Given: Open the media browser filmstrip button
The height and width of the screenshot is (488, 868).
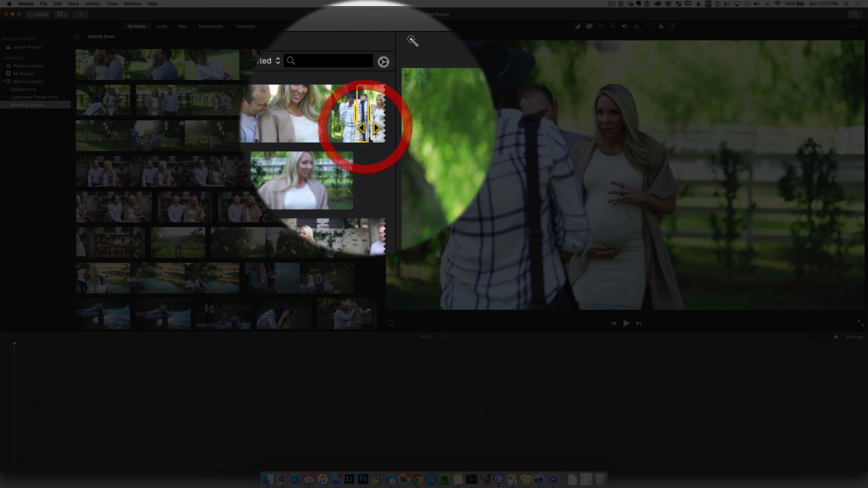Looking at the screenshot, I should [x=61, y=14].
